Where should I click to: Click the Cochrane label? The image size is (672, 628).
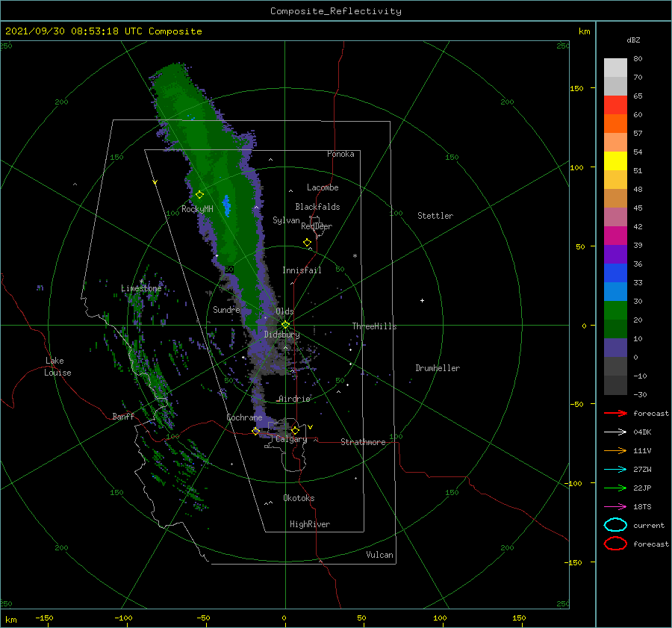tap(244, 417)
